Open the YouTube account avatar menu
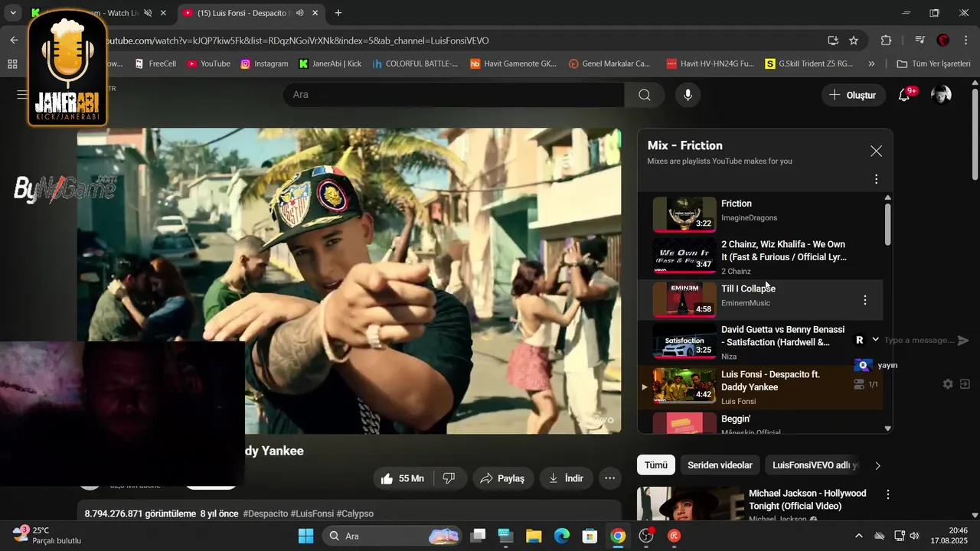The height and width of the screenshot is (551, 980). point(941,95)
